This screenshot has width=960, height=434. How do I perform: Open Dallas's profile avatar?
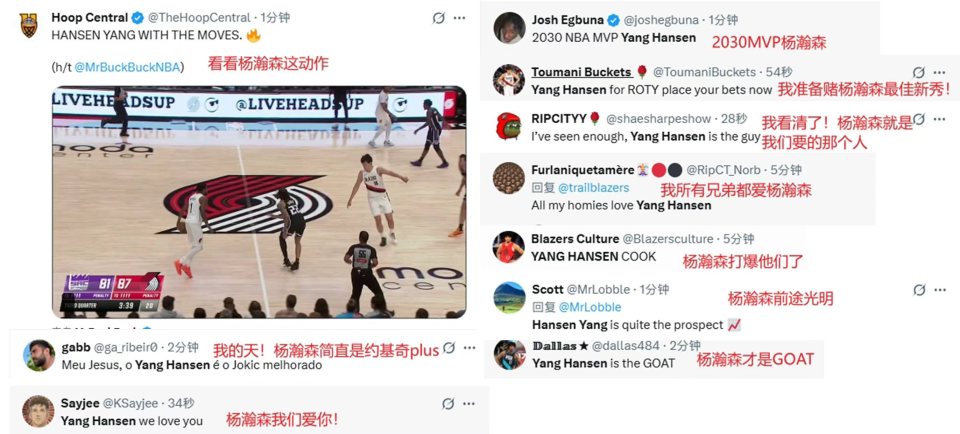pos(509,355)
